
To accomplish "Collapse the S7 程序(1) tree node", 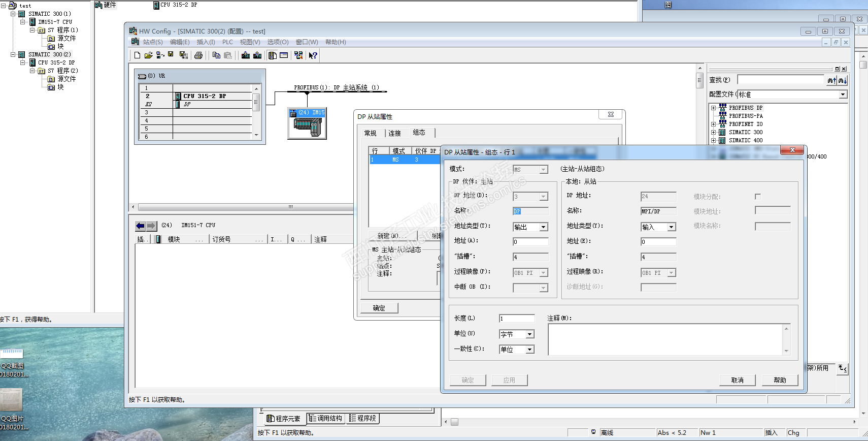I will point(32,30).
